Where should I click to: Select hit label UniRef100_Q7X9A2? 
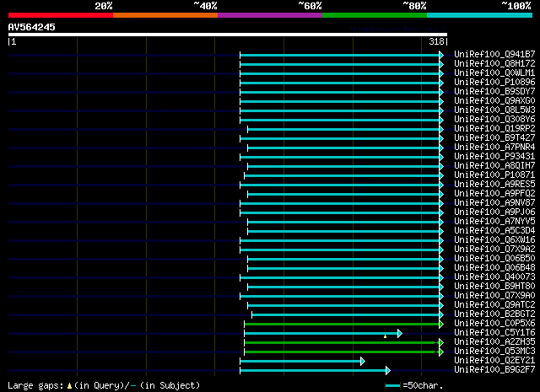(494, 250)
